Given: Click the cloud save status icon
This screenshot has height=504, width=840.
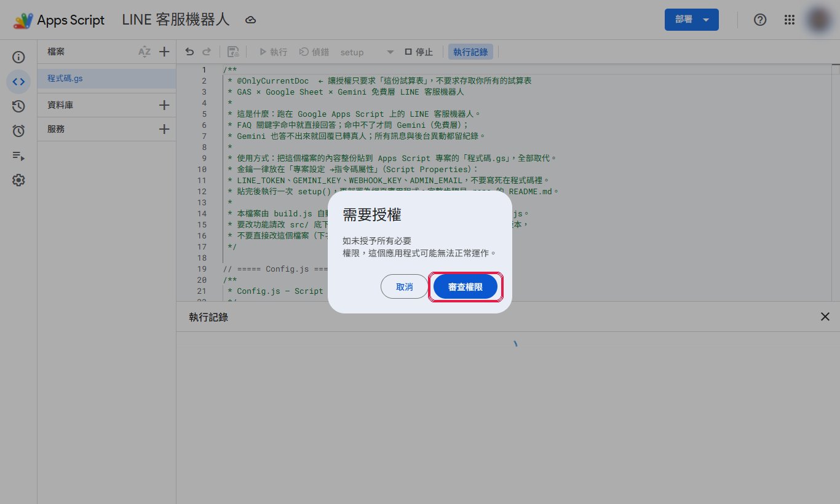Looking at the screenshot, I should [250, 20].
